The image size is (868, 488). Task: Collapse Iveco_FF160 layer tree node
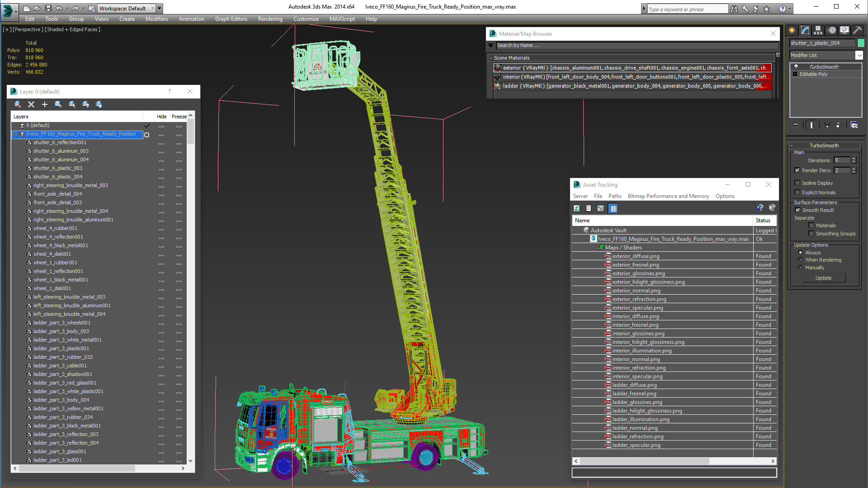[x=14, y=134]
